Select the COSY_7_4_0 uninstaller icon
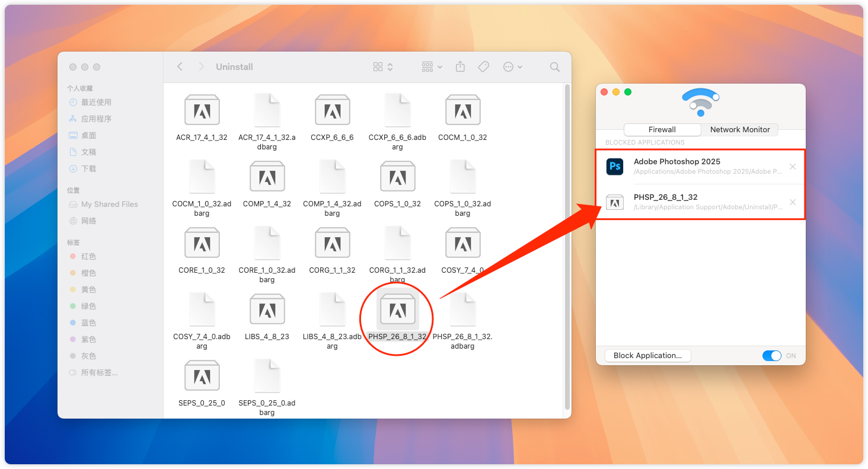868x469 pixels. pos(462,243)
